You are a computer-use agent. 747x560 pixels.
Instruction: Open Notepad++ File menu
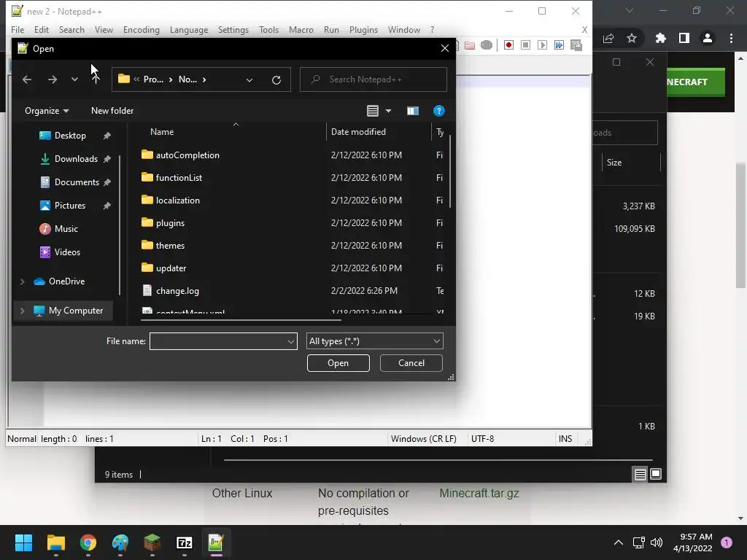(18, 29)
